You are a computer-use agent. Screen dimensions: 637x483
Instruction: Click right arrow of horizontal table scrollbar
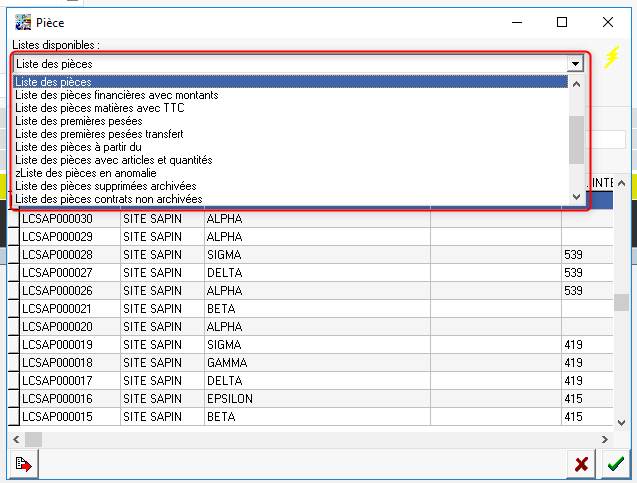pos(605,439)
